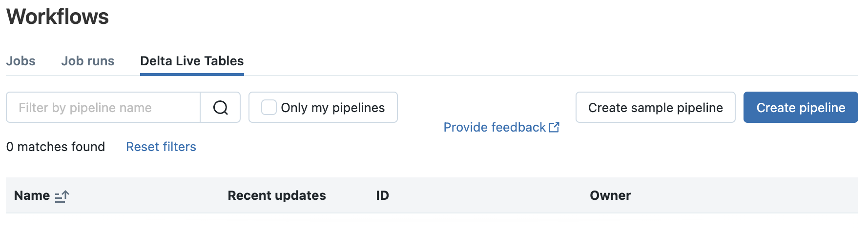Click the Owner column header
The width and height of the screenshot is (868, 231).
(610, 195)
